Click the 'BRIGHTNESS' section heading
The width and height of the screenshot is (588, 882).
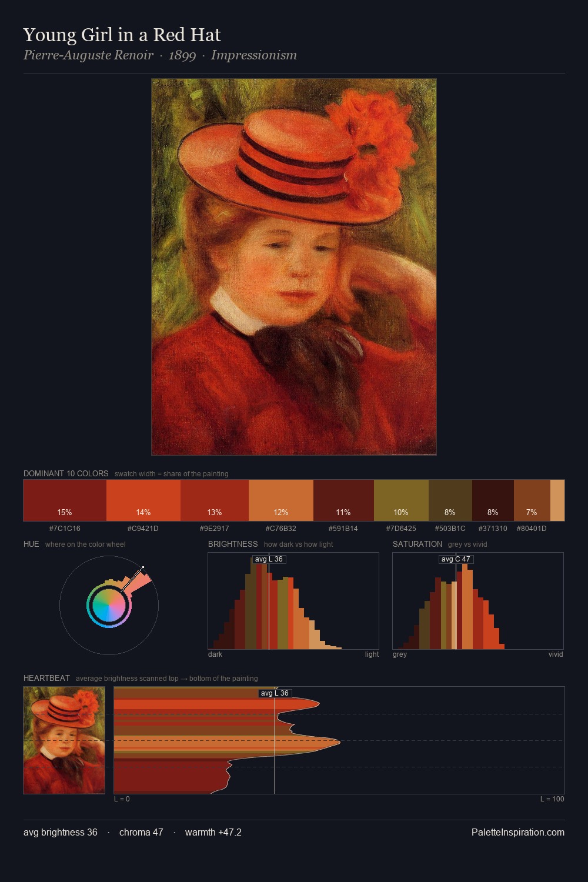233,544
